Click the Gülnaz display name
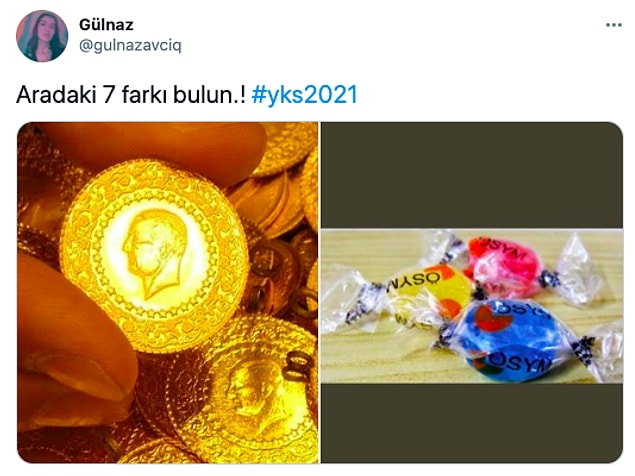 point(106,25)
